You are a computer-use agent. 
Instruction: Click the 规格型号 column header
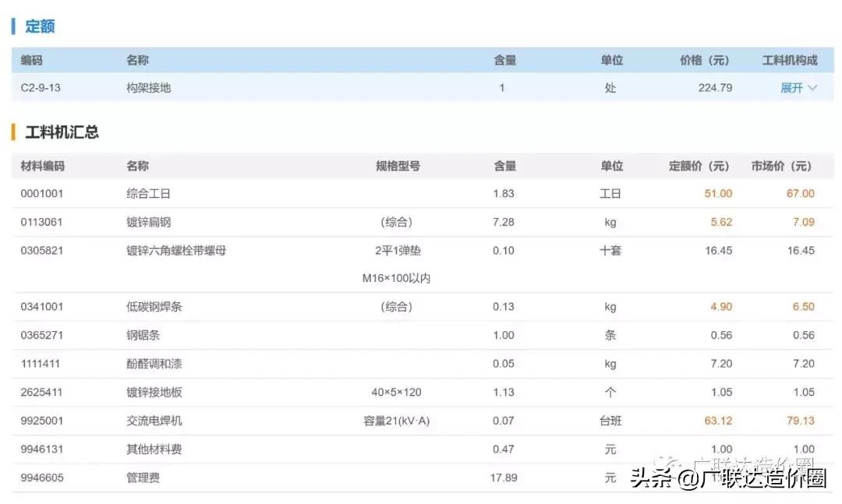398,165
